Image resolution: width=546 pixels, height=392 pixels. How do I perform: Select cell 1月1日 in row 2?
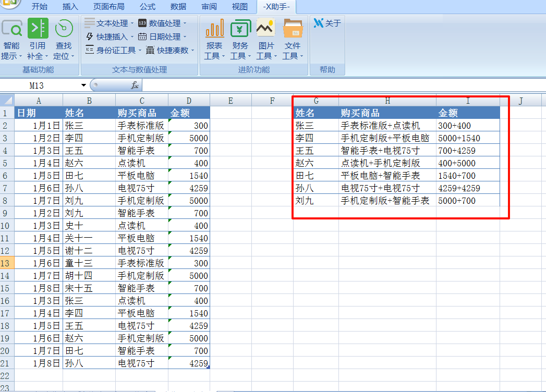tap(39, 125)
